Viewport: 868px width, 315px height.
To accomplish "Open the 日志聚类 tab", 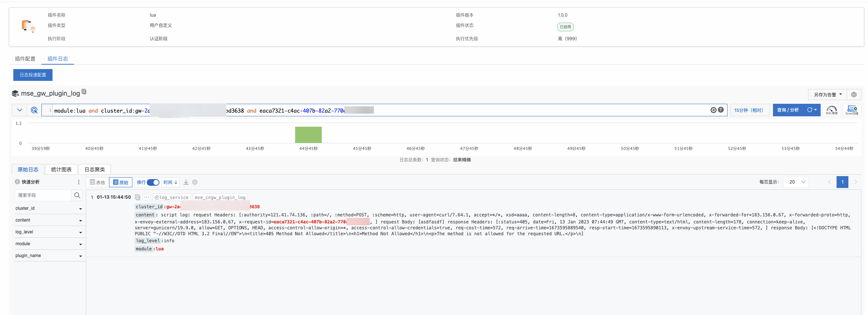I will [x=95, y=170].
